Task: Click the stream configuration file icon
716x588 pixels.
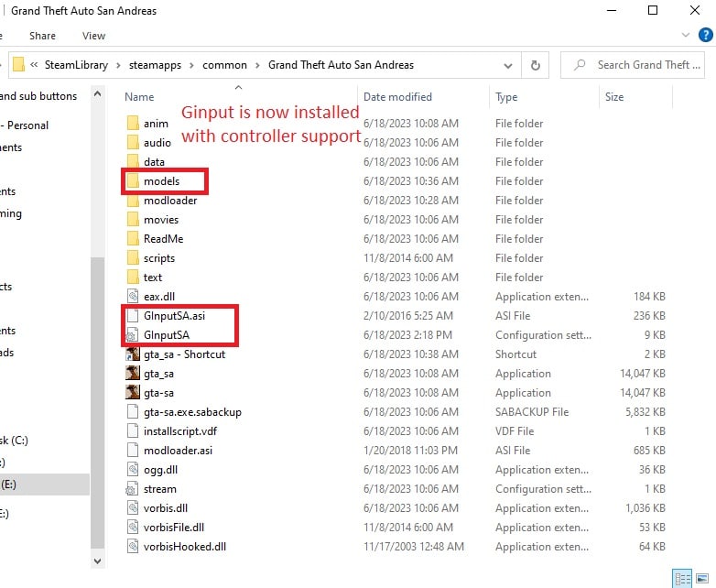Action: (x=133, y=489)
